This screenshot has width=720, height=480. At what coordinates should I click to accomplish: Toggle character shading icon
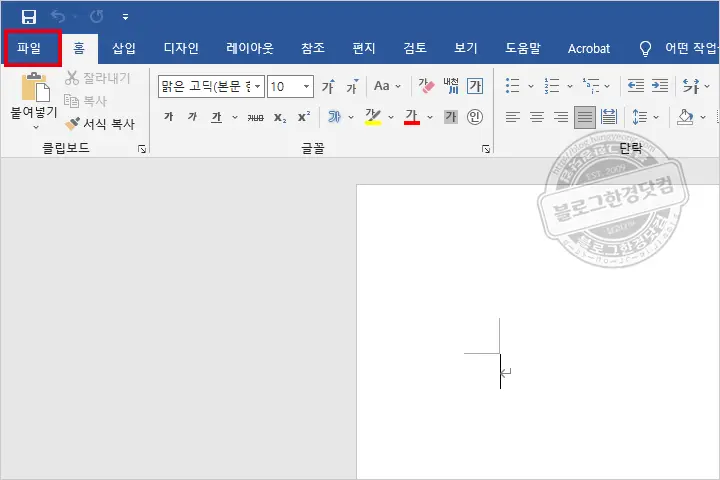point(451,117)
